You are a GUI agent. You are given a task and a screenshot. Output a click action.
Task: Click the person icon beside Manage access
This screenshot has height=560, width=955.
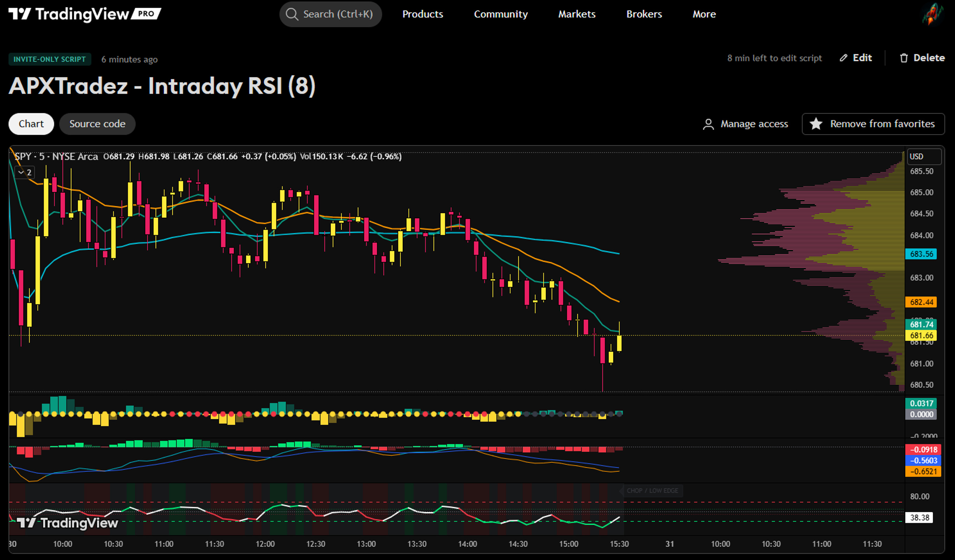pyautogui.click(x=708, y=124)
